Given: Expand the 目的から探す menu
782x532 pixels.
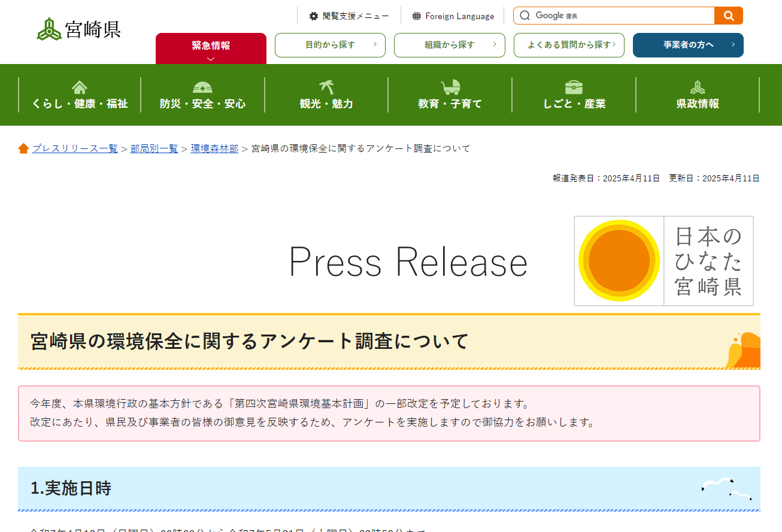Looking at the screenshot, I should tap(330, 45).
